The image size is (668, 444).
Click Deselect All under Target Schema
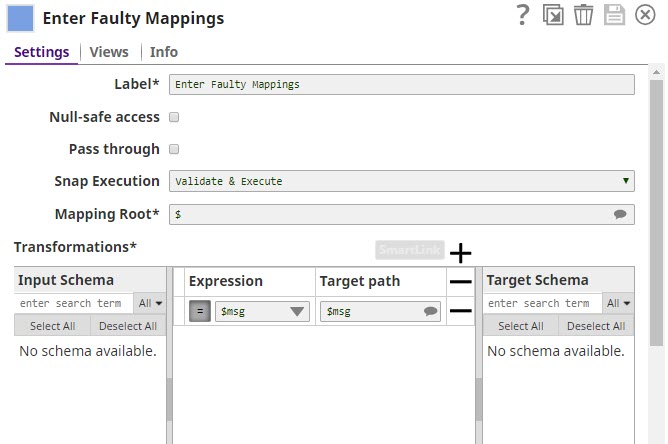[x=596, y=326]
